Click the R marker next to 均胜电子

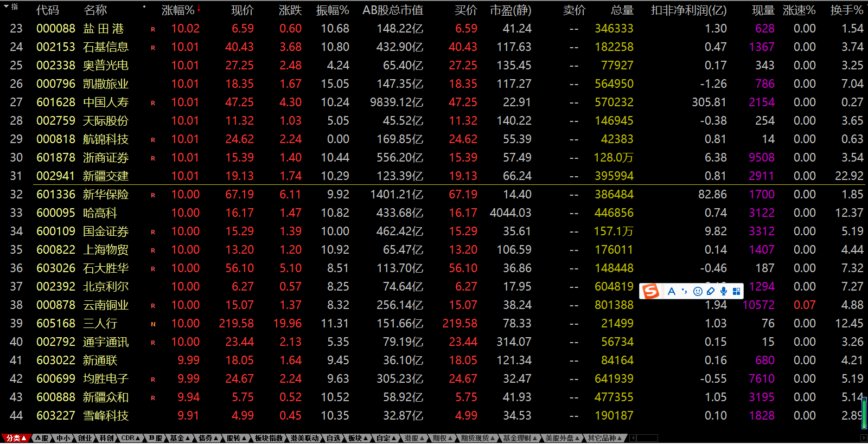tap(153, 379)
